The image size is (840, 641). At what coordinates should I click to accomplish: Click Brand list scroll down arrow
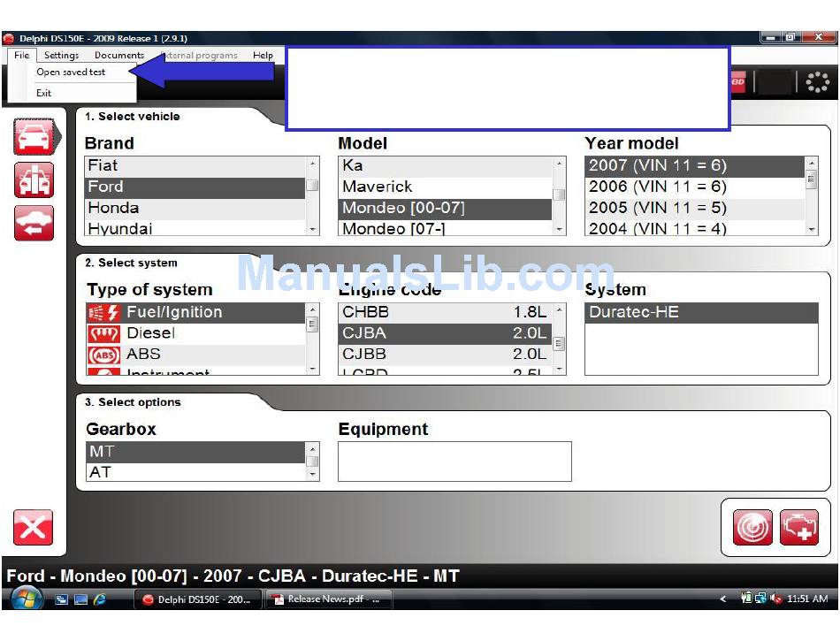tap(312, 229)
